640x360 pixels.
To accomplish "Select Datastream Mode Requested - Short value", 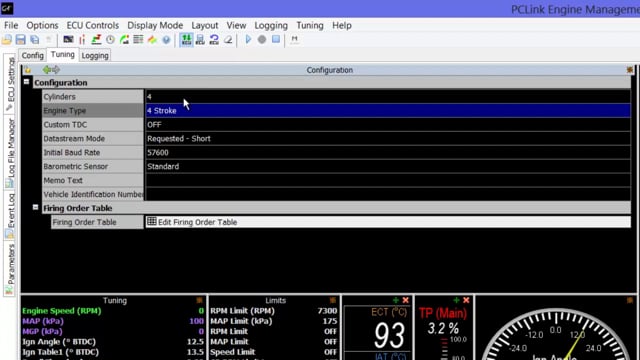I will coord(388,138).
